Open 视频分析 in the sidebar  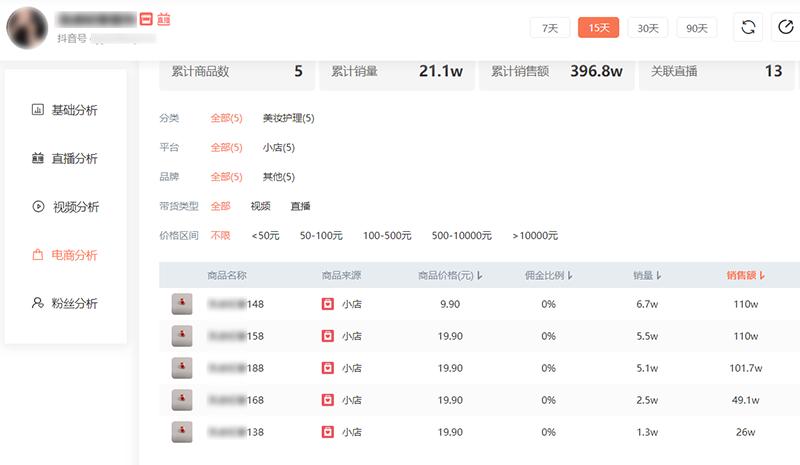[x=66, y=207]
